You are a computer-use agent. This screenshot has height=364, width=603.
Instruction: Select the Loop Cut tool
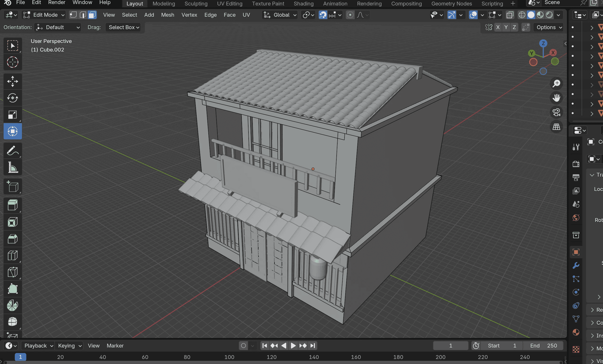coord(12,255)
